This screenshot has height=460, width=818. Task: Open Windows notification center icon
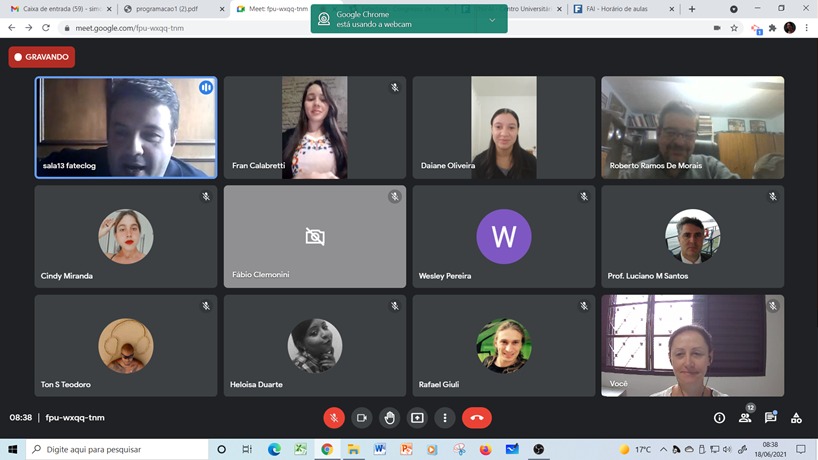pos(801,449)
